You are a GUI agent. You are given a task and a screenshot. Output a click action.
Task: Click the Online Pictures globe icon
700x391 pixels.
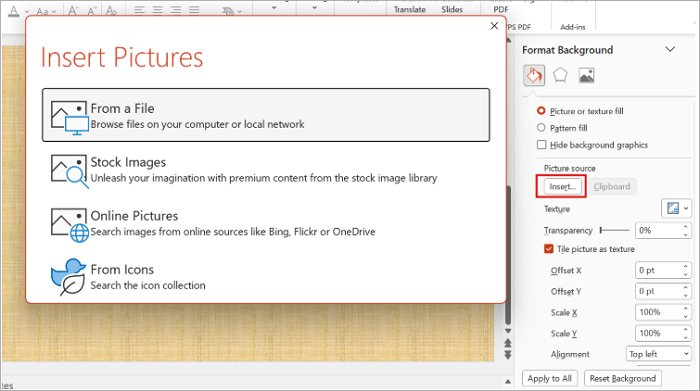pyautogui.click(x=69, y=225)
